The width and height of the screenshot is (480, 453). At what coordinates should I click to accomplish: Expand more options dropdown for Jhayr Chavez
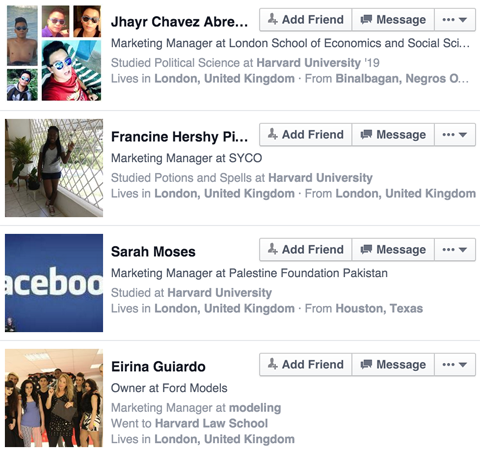coord(455,20)
